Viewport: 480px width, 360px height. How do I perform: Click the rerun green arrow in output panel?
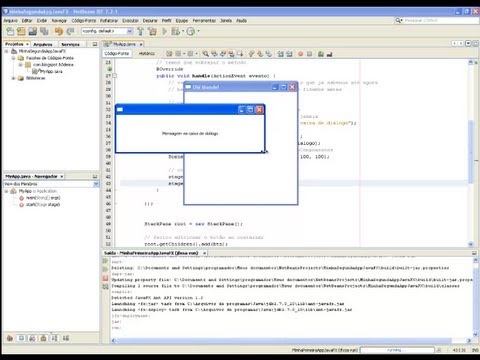pos(105,261)
